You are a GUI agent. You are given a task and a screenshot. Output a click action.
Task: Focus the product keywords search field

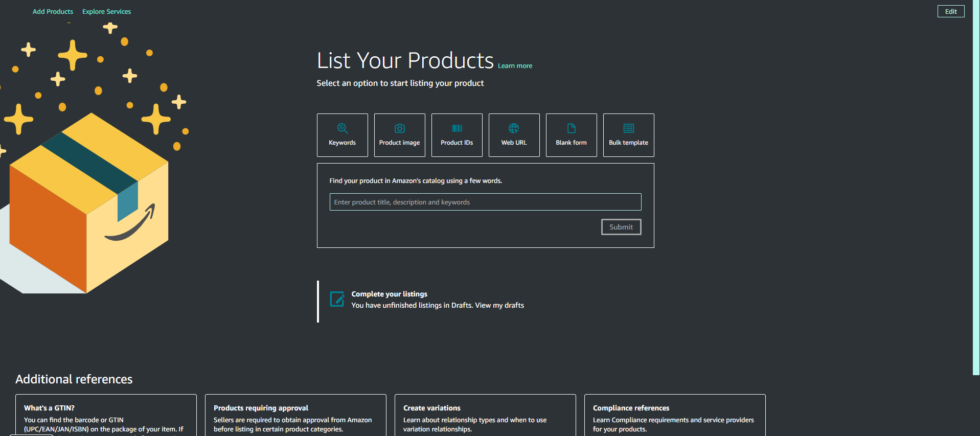point(485,202)
